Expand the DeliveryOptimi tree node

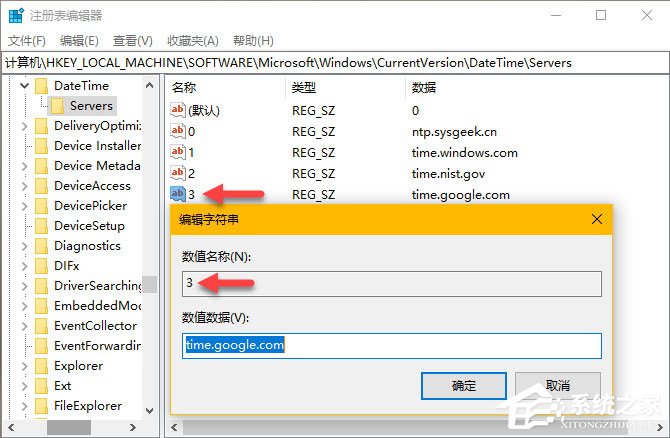(x=24, y=126)
